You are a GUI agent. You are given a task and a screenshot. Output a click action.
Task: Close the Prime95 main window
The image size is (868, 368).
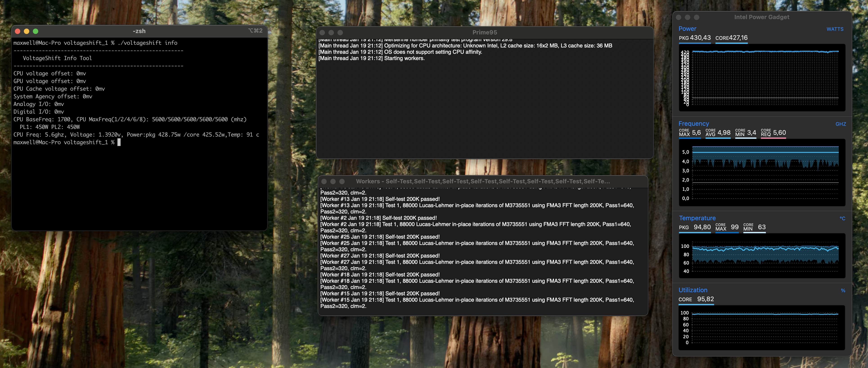(x=322, y=33)
